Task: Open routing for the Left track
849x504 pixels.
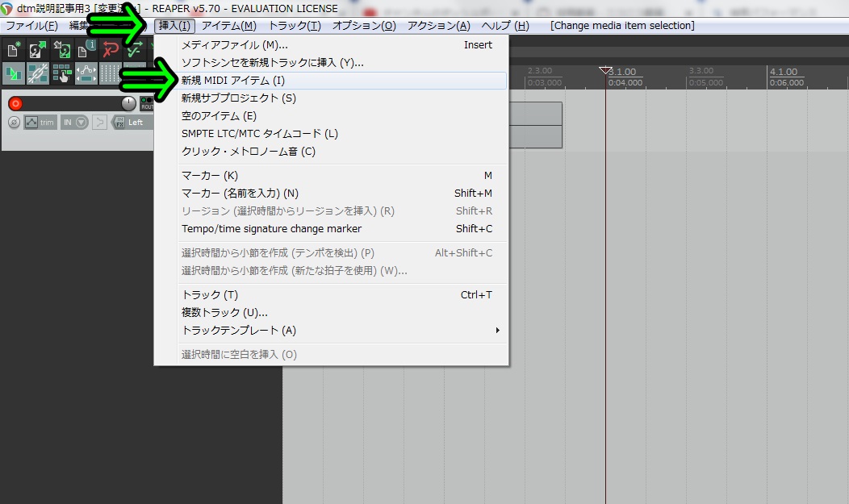Action: (147, 106)
